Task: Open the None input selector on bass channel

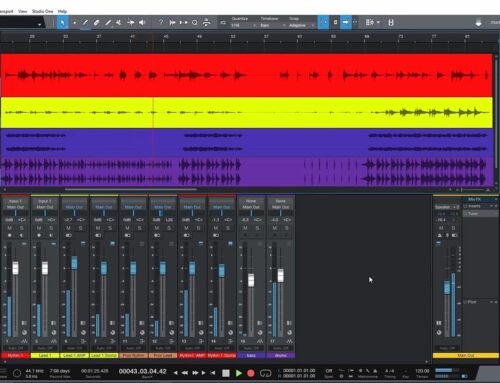Action: 251,201
